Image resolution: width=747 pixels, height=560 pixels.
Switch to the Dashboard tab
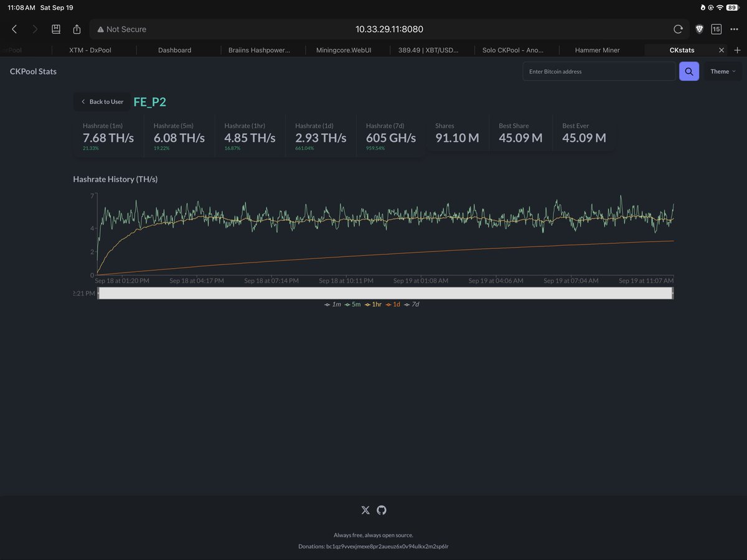(175, 50)
